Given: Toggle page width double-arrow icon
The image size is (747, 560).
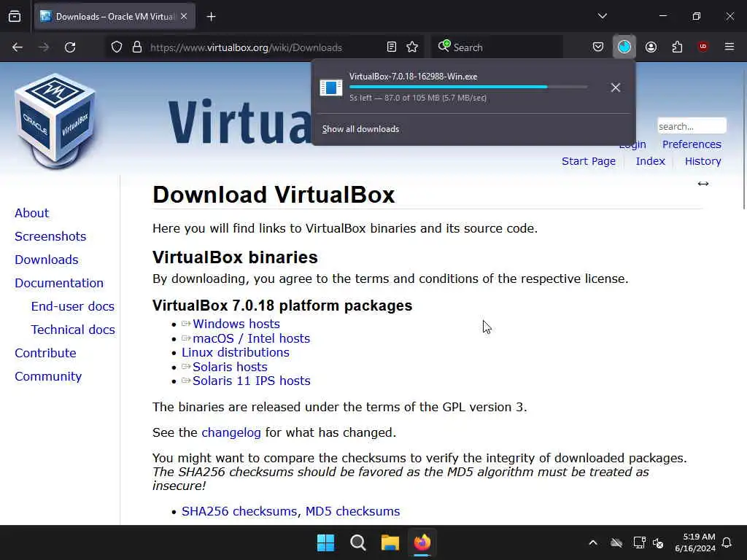Looking at the screenshot, I should tap(703, 184).
